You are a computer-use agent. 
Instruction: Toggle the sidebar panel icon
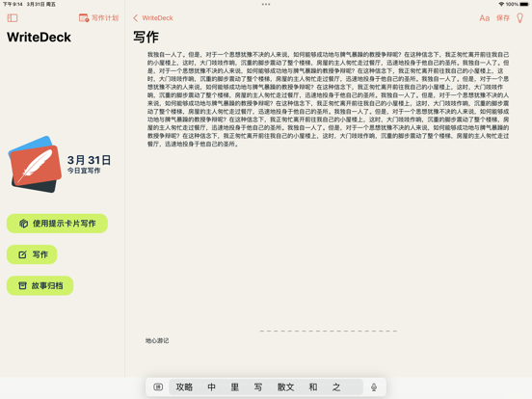click(13, 18)
